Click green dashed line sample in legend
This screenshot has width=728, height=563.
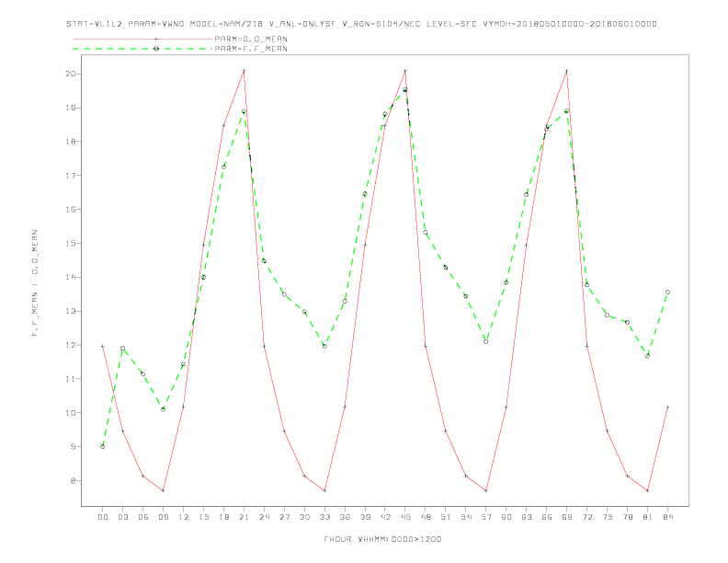pyautogui.click(x=142, y=49)
